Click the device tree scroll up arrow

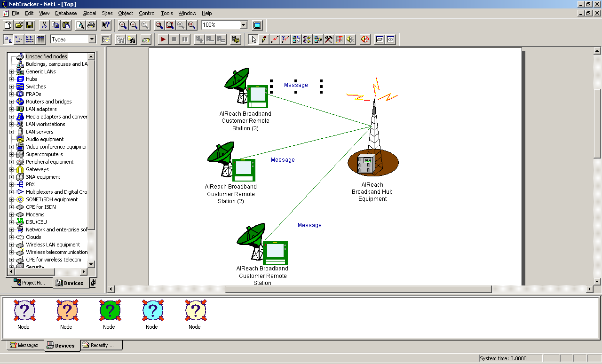tap(91, 56)
